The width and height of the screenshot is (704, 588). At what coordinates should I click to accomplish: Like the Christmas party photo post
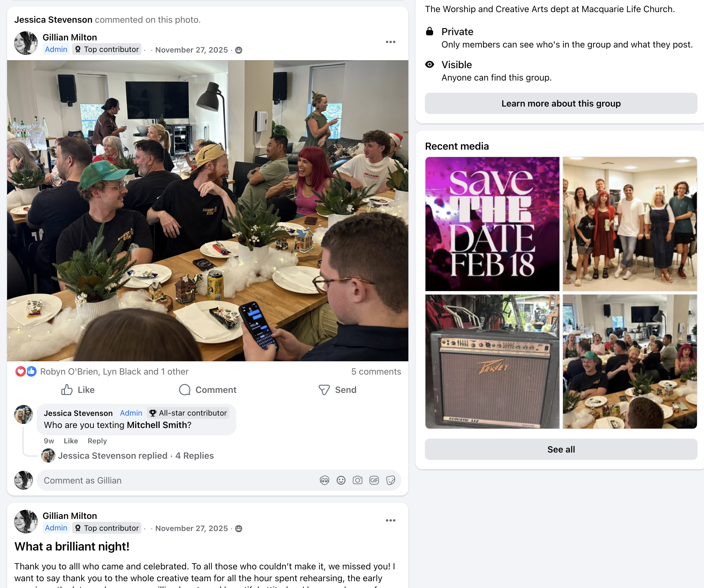(78, 390)
